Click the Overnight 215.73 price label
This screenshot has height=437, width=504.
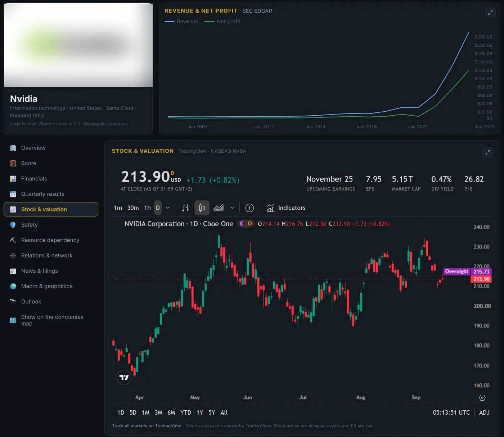[x=467, y=272]
